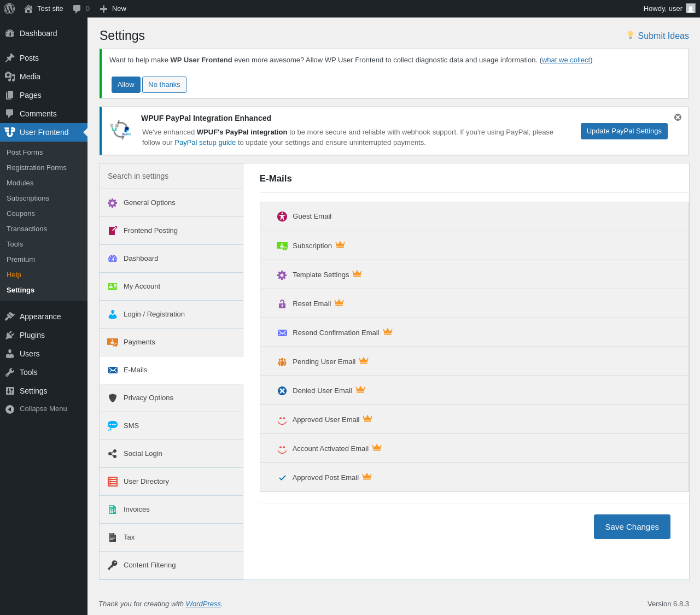Click the Login / Registration person icon
The width and height of the screenshot is (700, 615).
click(x=113, y=314)
